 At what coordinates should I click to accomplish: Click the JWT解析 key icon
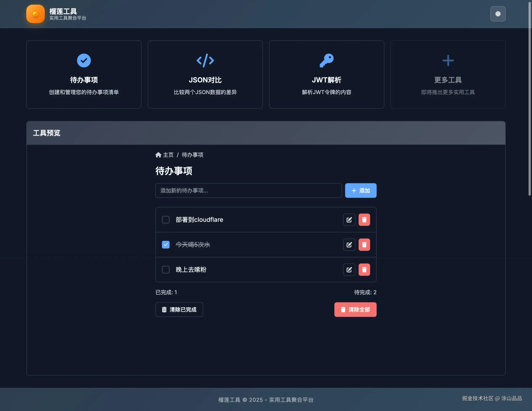(x=326, y=60)
